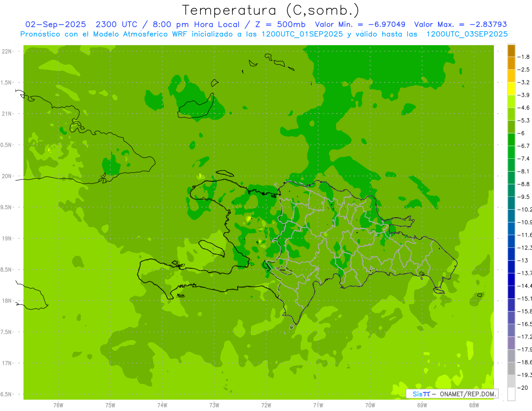Click the '-5.3' colorbar value
Image resolution: width=532 pixels, height=411 pixels.
[524, 121]
